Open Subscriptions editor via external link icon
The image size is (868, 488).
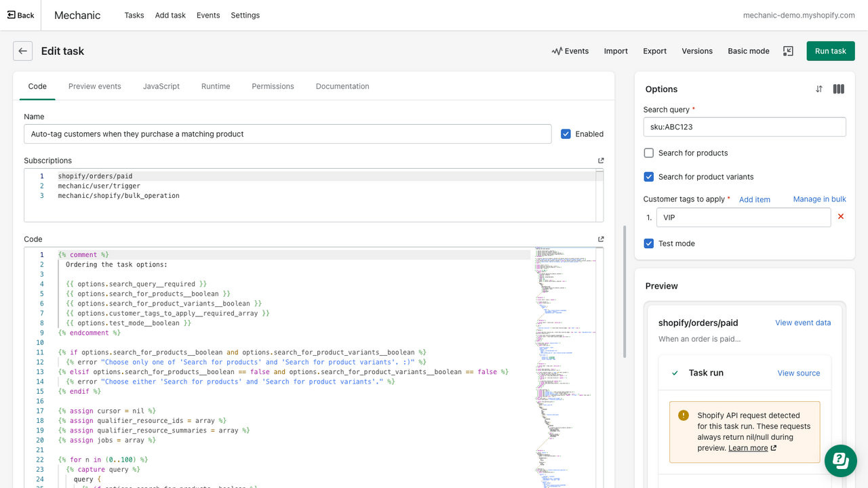600,160
